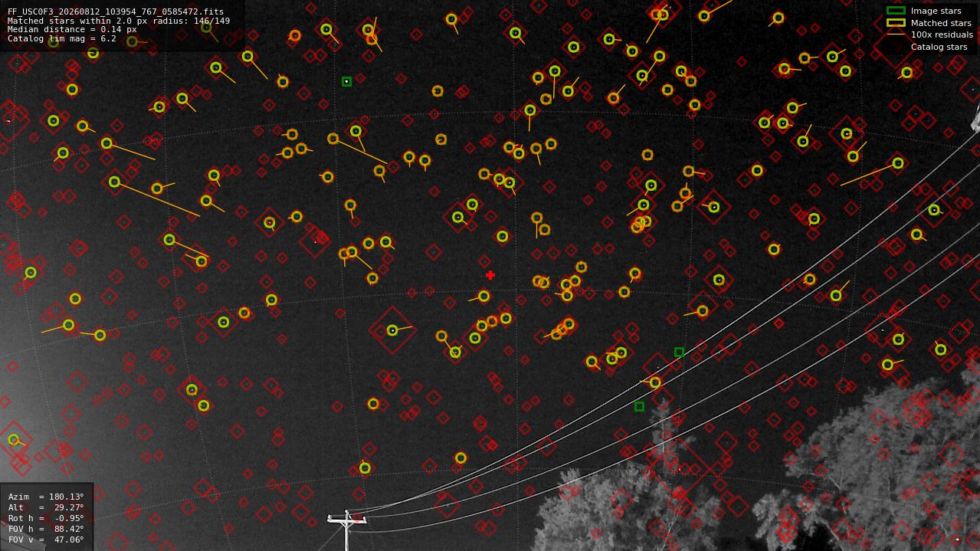Click green image-star square just above power lines
Screen dimensions: 980x551
(x=679, y=353)
